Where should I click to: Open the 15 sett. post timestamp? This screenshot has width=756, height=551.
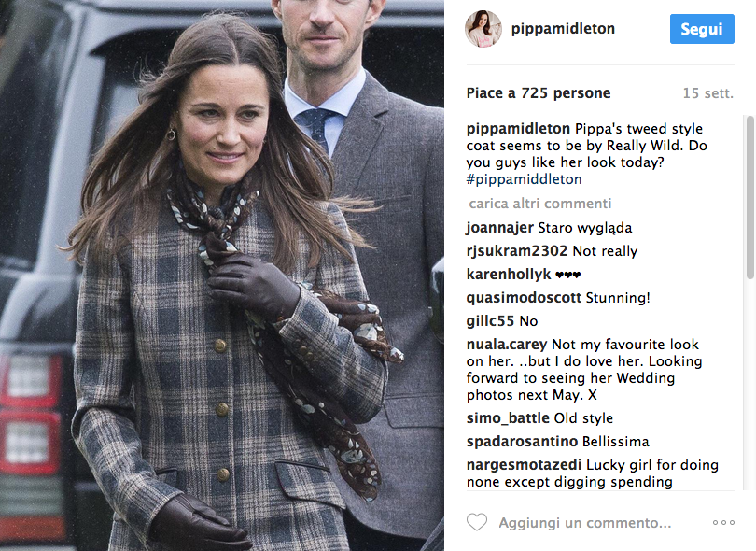click(707, 93)
